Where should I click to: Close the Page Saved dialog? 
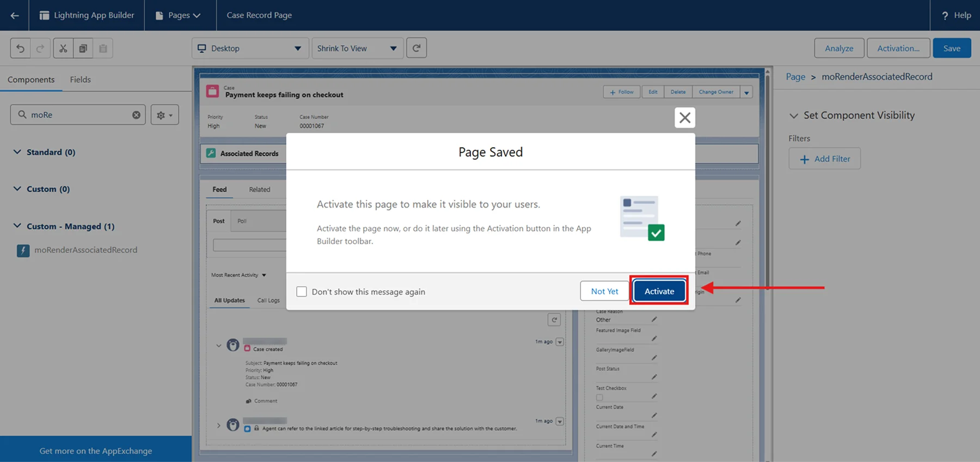685,117
